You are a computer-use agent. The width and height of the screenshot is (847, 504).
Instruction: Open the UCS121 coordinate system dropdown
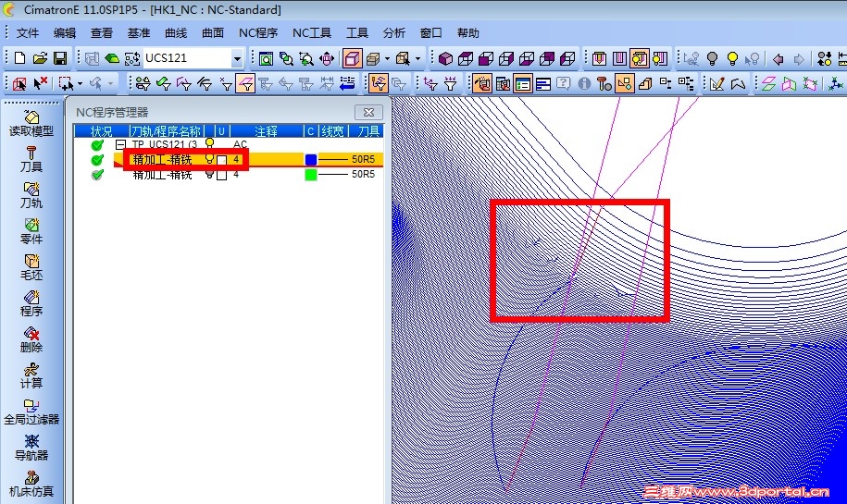tap(237, 58)
